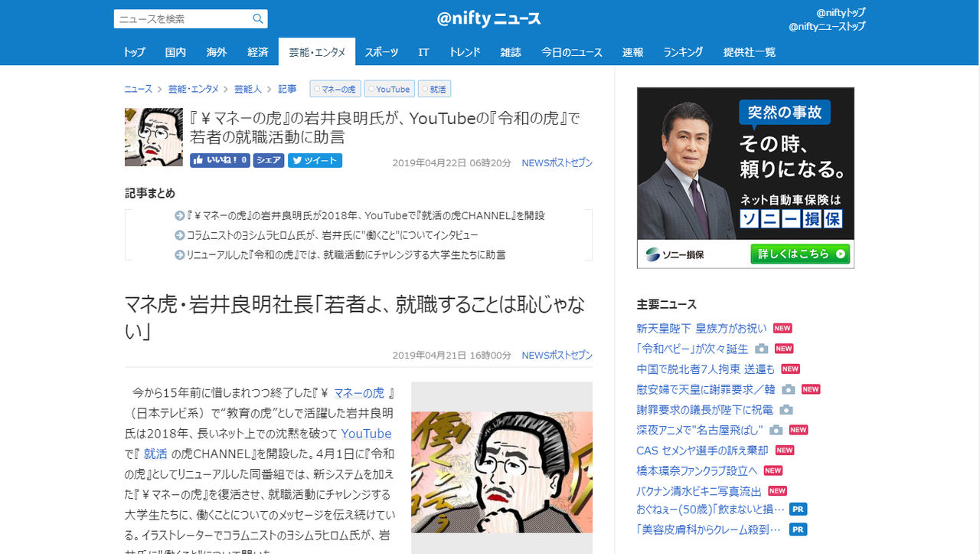The height and width of the screenshot is (554, 980).
Task: Open 中国で脱北者7人拘束 headline
Action: 706,369
